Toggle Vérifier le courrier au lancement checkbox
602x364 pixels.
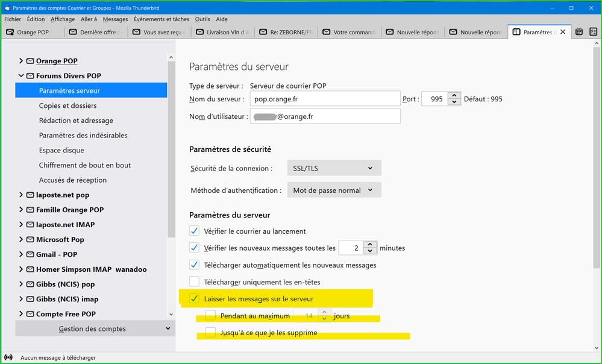194,231
